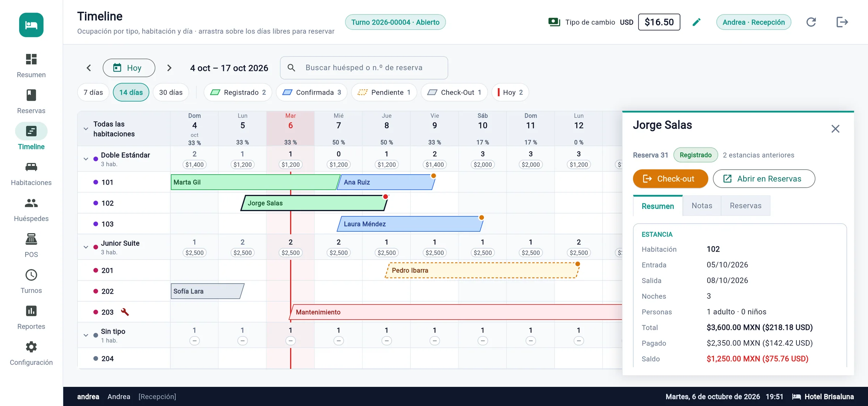Open the Reservas section in the sidebar
The width and height of the screenshot is (868, 406).
(x=31, y=102)
